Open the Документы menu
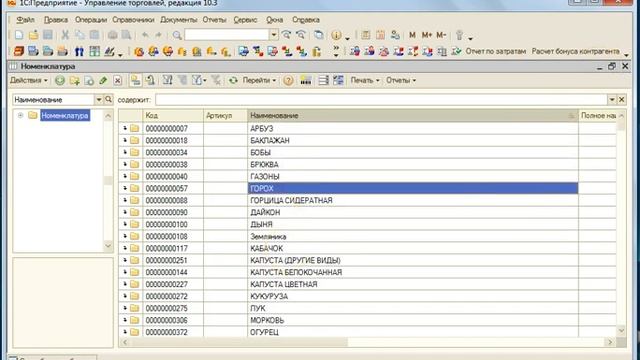 [x=178, y=20]
